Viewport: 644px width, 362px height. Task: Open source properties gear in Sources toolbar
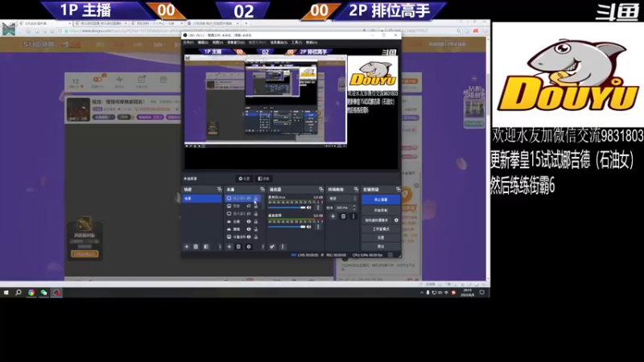coord(249,247)
